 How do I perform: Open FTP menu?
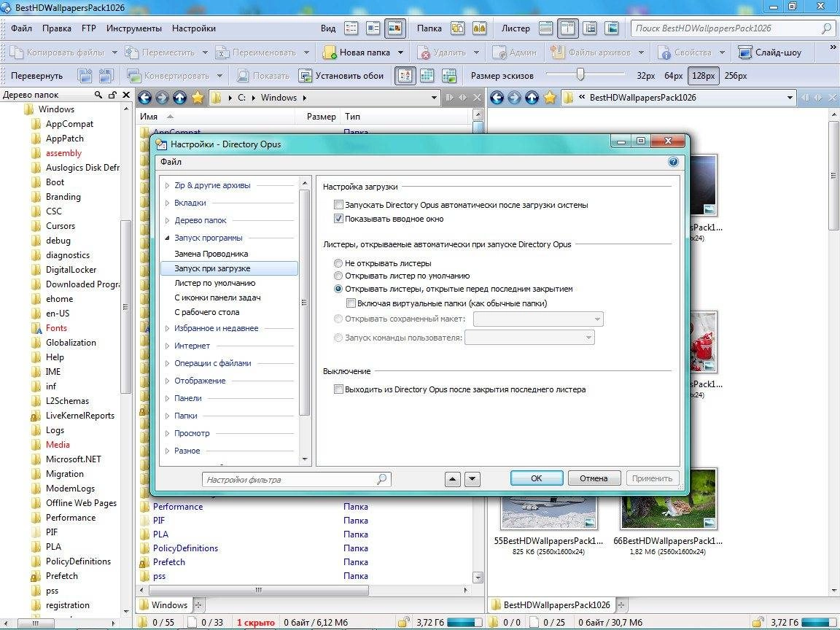click(88, 28)
